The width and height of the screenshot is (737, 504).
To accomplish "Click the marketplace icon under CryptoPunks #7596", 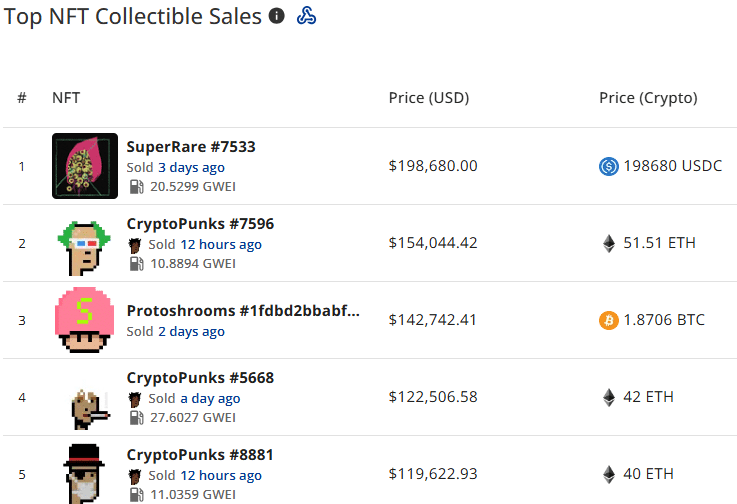I will (x=136, y=244).
